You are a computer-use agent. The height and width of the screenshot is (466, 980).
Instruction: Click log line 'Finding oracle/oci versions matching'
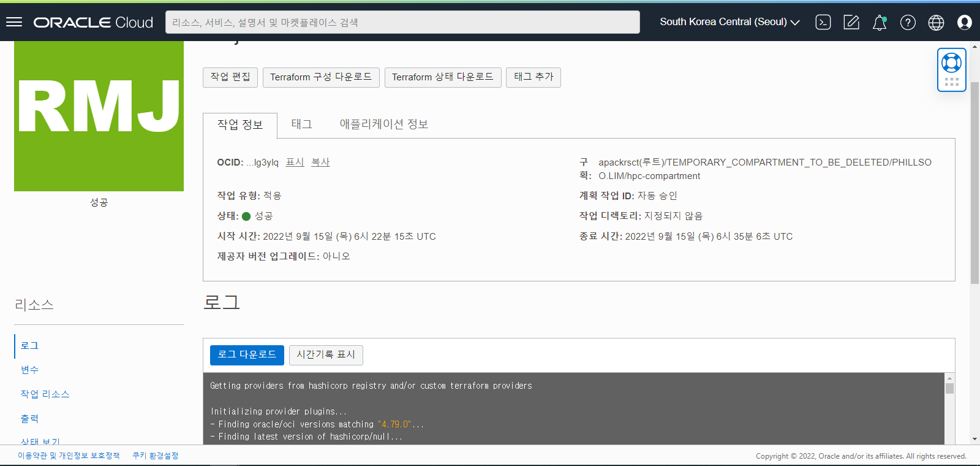(x=317, y=424)
